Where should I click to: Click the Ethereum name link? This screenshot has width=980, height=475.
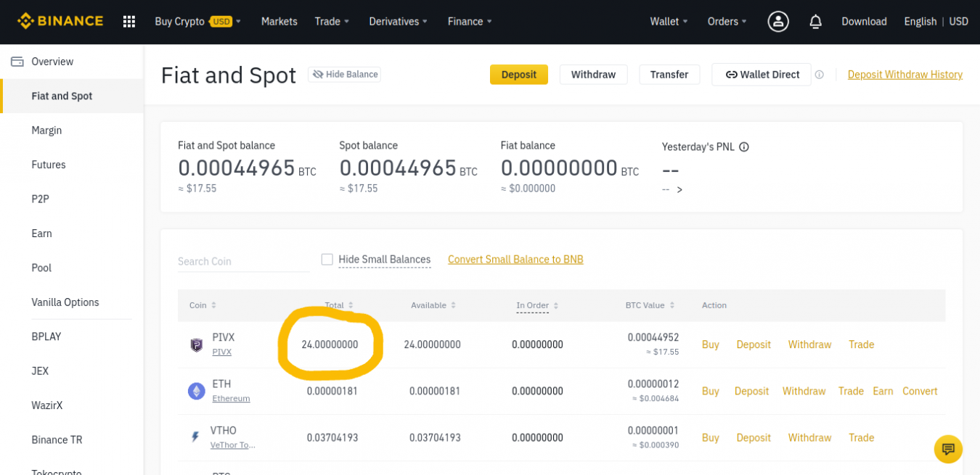click(x=231, y=399)
